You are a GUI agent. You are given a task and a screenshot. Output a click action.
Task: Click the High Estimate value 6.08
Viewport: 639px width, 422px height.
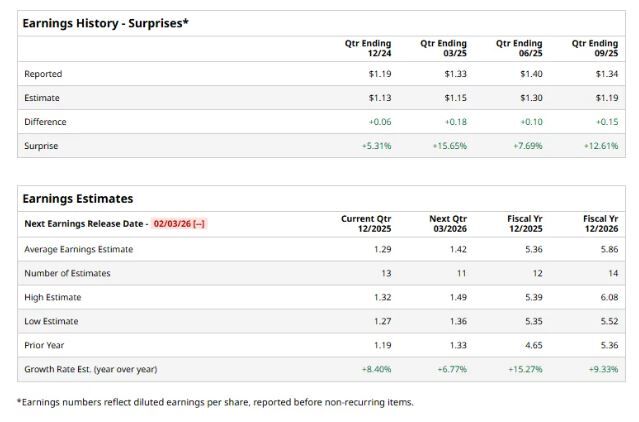(x=608, y=297)
